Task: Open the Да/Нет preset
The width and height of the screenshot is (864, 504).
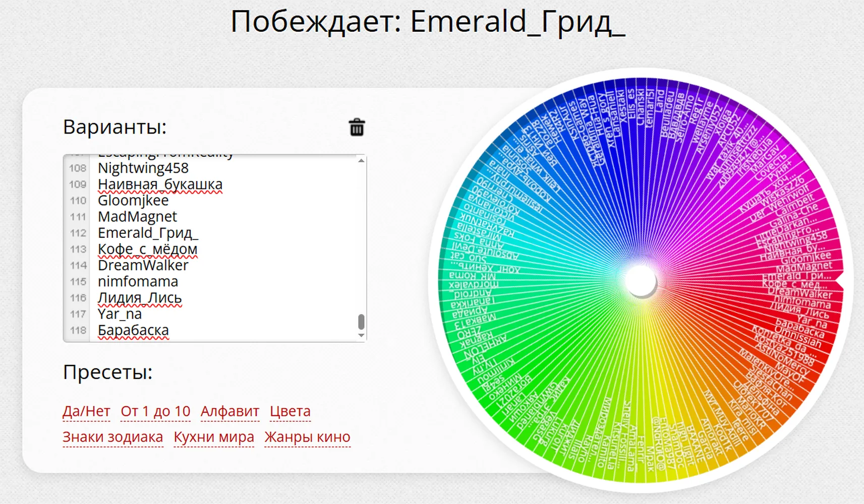Action: (86, 411)
